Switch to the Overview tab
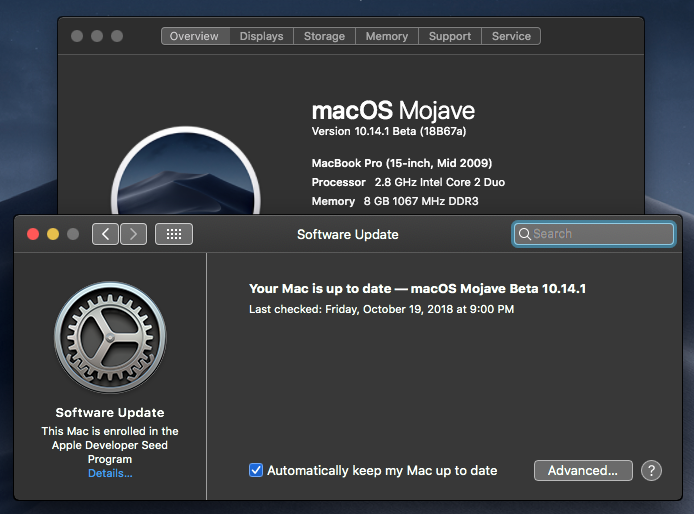The height and width of the screenshot is (514, 694). (196, 36)
